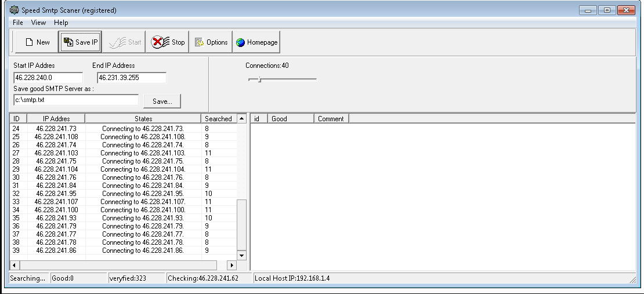
Task: Click the Save... button
Action: [x=162, y=101]
